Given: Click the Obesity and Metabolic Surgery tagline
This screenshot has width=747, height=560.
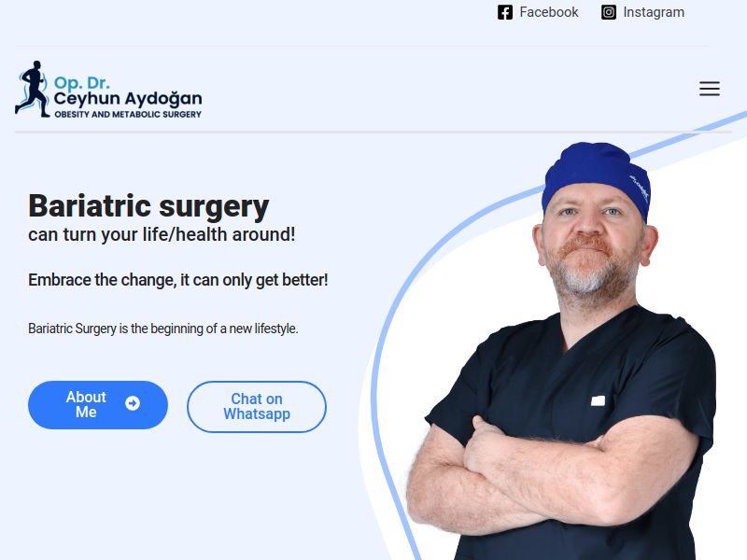Looking at the screenshot, I should [128, 114].
